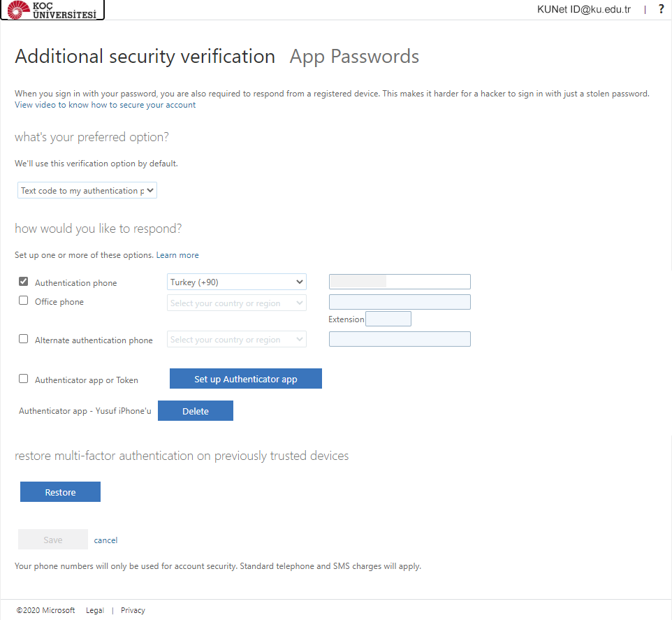Select the Additional security verification tab
This screenshot has width=672, height=620.
[145, 57]
